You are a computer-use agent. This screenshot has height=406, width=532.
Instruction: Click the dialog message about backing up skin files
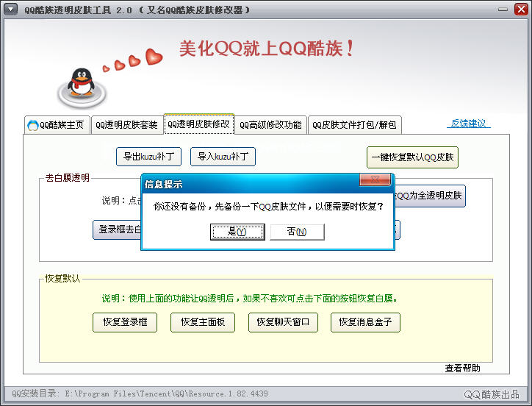(268, 206)
